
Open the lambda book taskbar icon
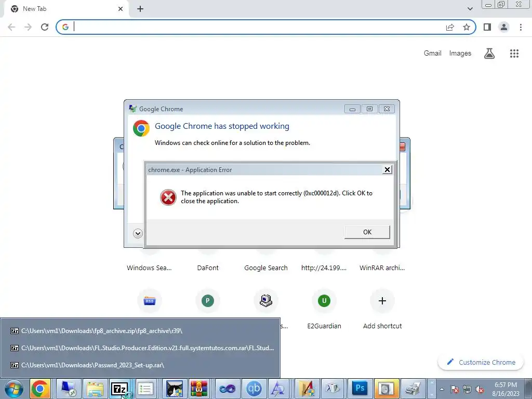[x=333, y=389]
